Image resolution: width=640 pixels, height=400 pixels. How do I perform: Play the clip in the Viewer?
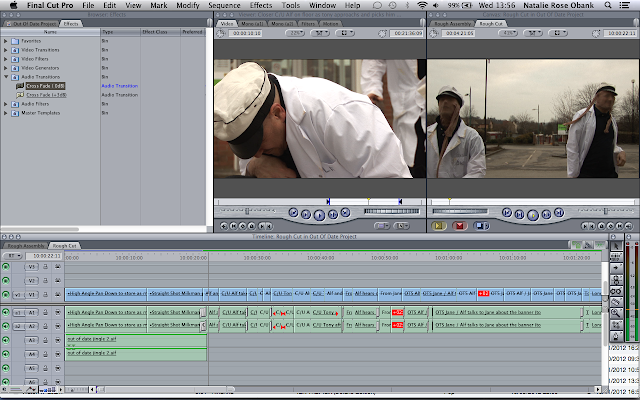[319, 214]
